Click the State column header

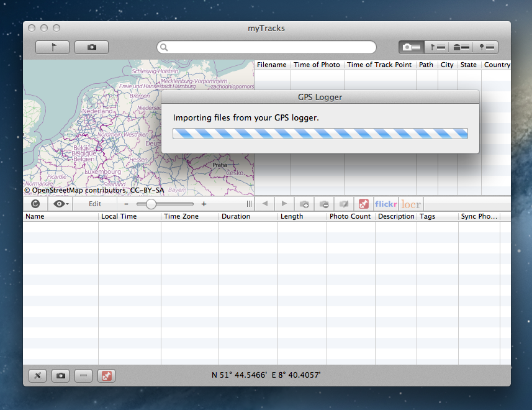click(469, 65)
